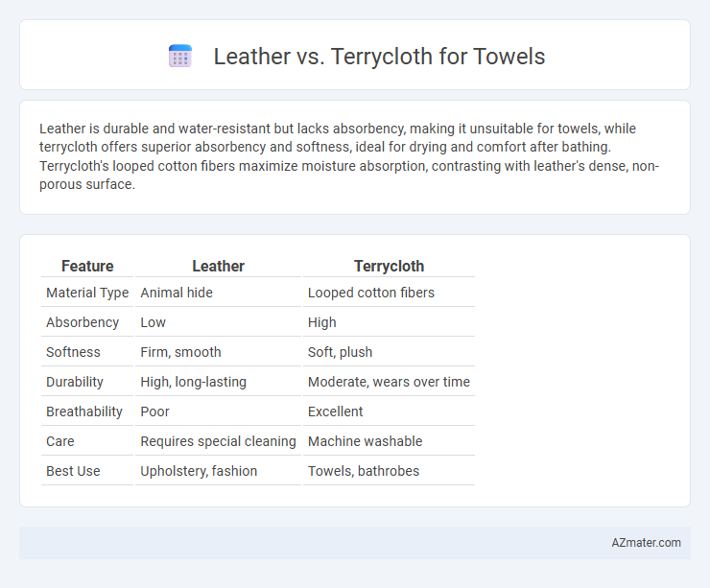Viewport: 710px width, 588px height.
Task: Click the summary paragraph beginning 'Leather is durable'
Action: point(349,156)
